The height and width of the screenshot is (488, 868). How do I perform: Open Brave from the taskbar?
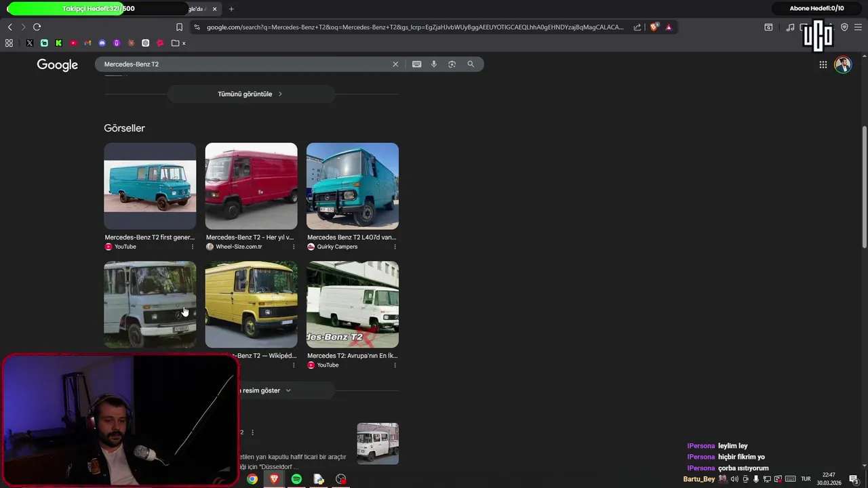[x=274, y=479]
